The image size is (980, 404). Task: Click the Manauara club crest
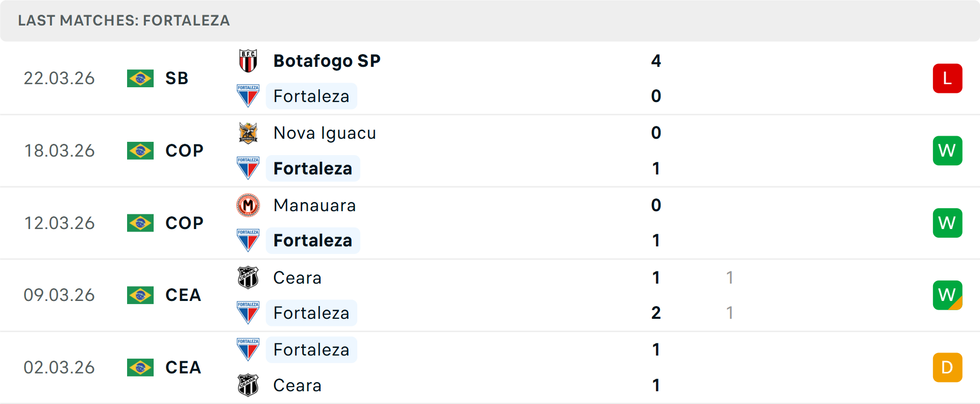pyautogui.click(x=248, y=206)
